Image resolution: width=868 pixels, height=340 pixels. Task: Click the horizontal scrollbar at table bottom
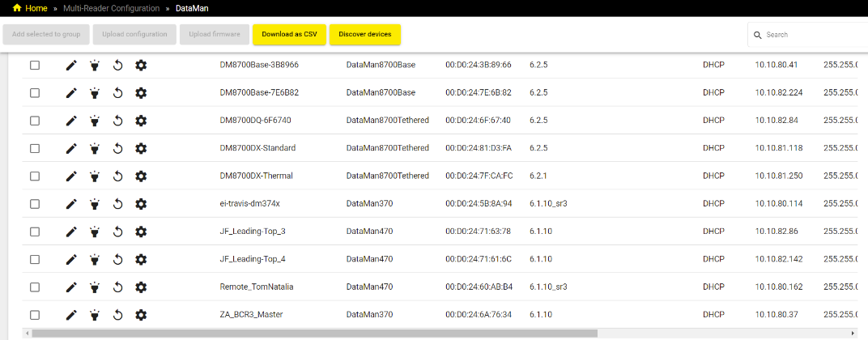314,333
